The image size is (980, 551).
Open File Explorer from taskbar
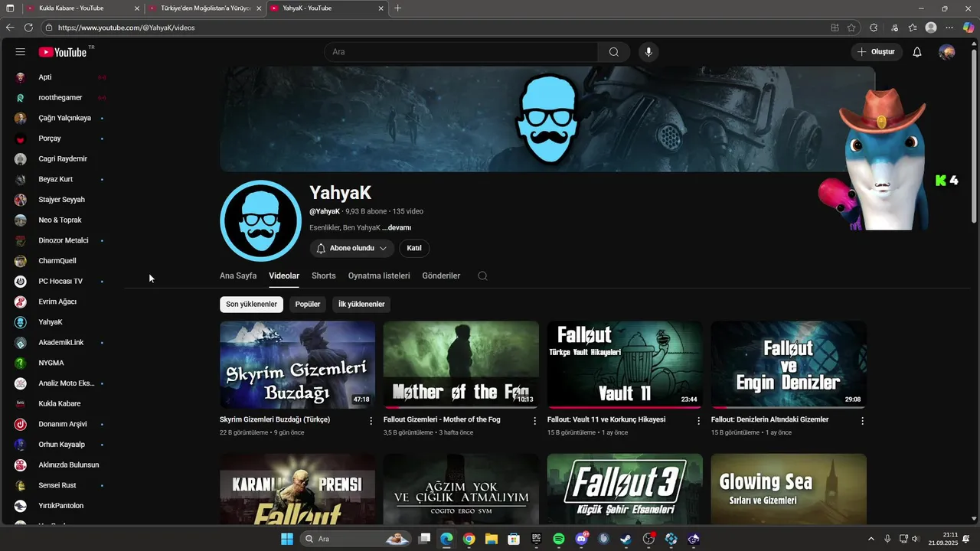tap(491, 539)
